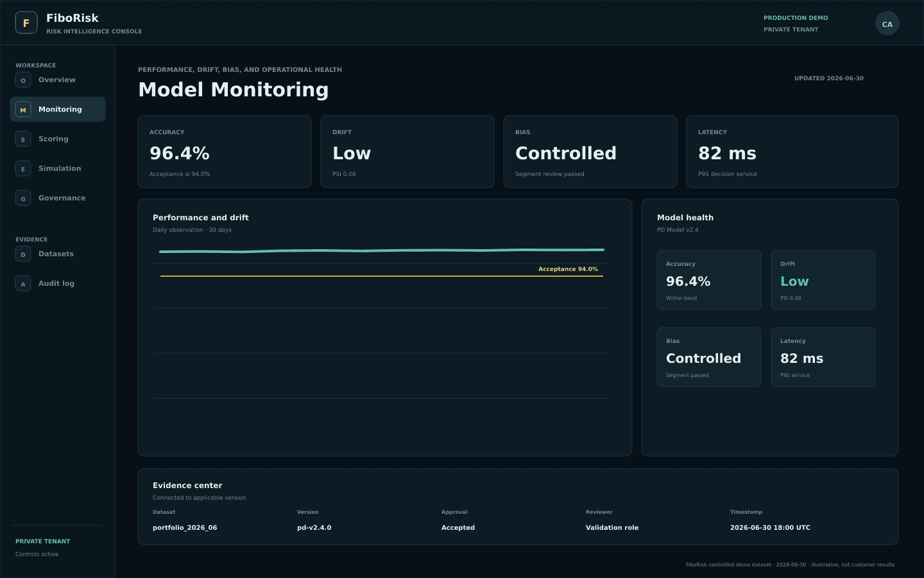Click the Validation role reviewer value
Screen dimensions: 924x578
(x=612, y=528)
